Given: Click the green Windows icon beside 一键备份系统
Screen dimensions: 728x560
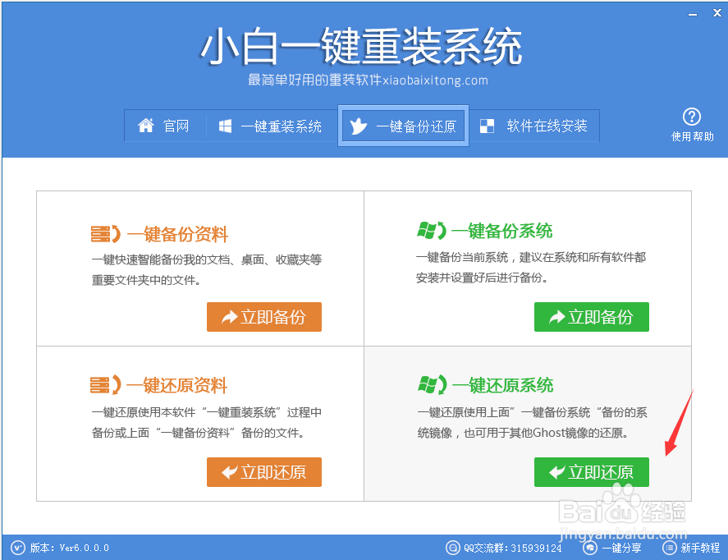Looking at the screenshot, I should click(432, 231).
